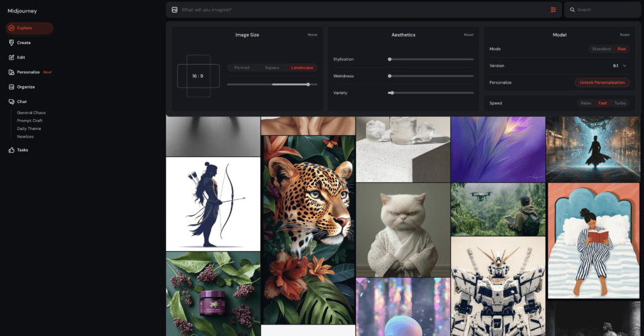644x336 pixels.
Task: Switch Mode to Standard
Action: [601, 49]
